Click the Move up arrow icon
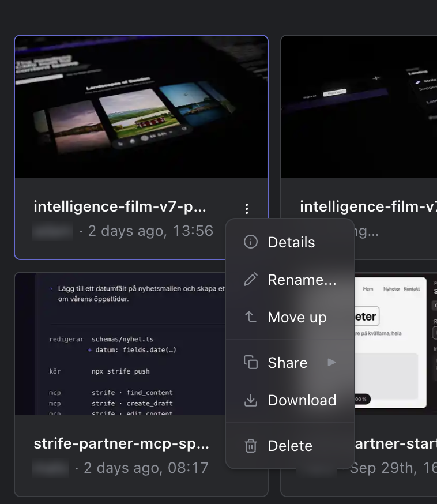This screenshot has width=437, height=504. [251, 317]
